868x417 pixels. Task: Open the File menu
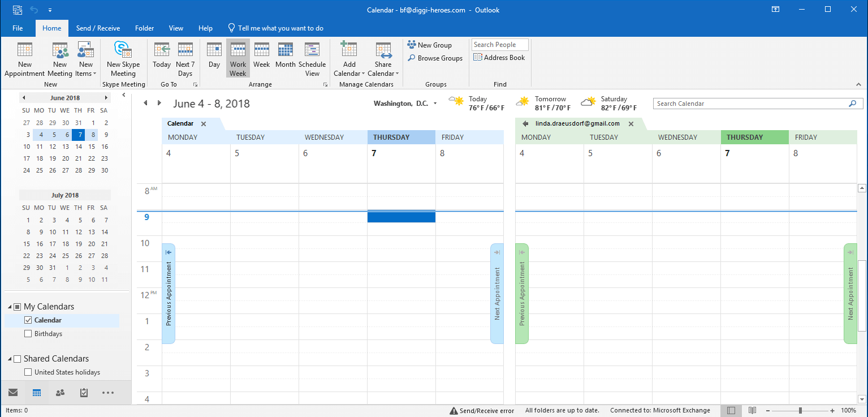(x=18, y=28)
